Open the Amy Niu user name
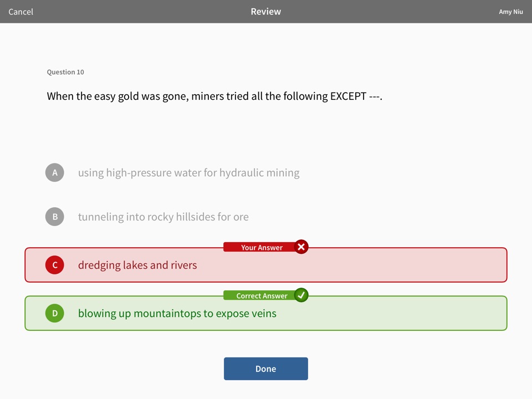Viewport: 532px width, 399px height. (x=510, y=12)
